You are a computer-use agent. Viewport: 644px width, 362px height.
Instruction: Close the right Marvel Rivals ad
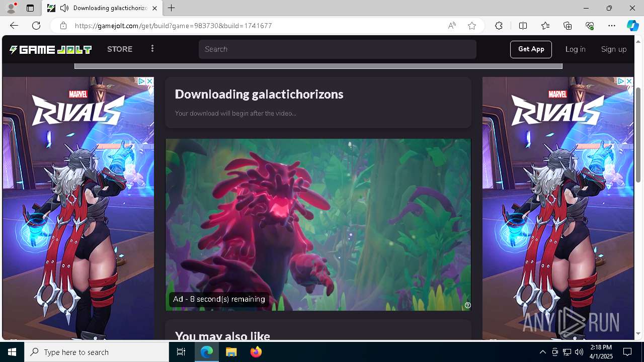629,81
